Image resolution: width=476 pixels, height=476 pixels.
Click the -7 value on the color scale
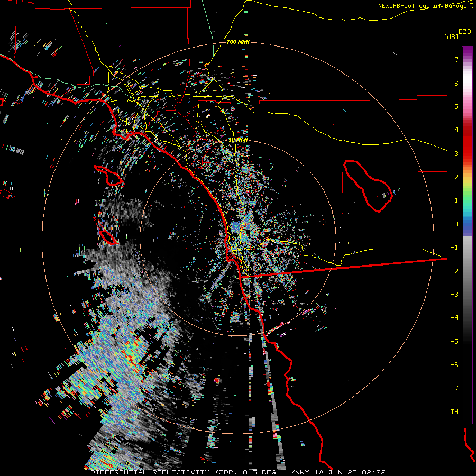(x=454, y=388)
